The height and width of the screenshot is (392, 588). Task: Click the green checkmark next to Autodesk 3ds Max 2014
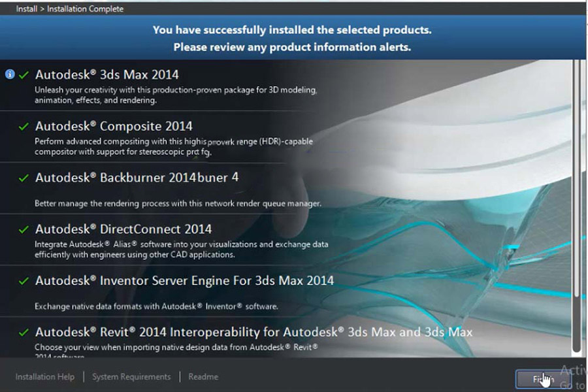[24, 75]
